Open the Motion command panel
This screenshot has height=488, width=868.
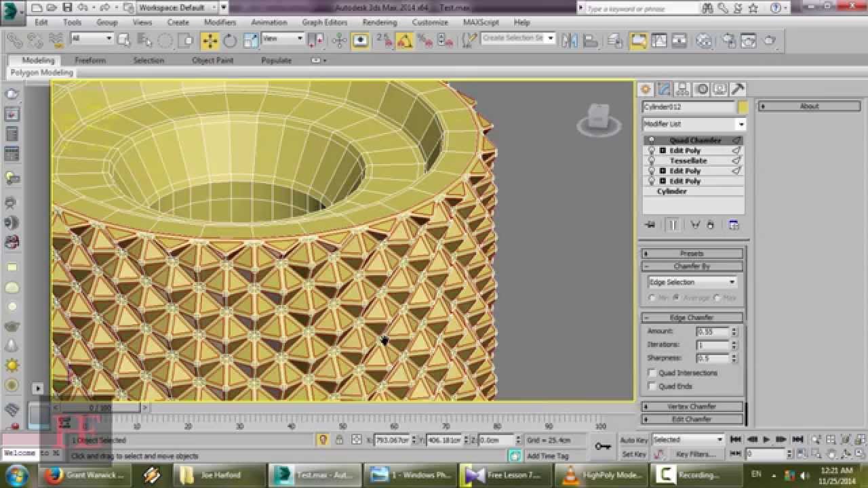coord(701,89)
